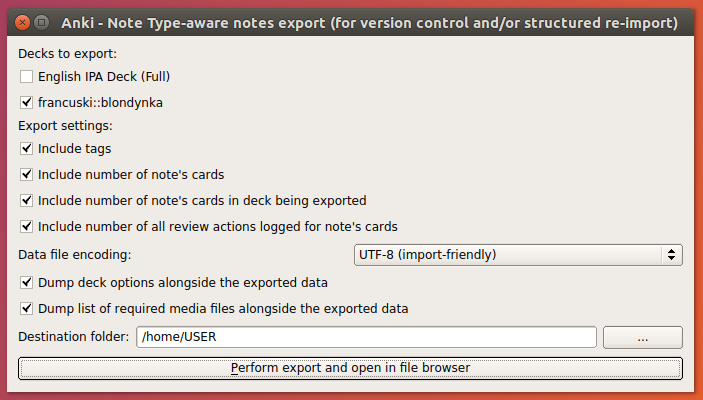Toggle number of all review actions logged
The width and height of the screenshot is (703, 400).
click(x=26, y=226)
